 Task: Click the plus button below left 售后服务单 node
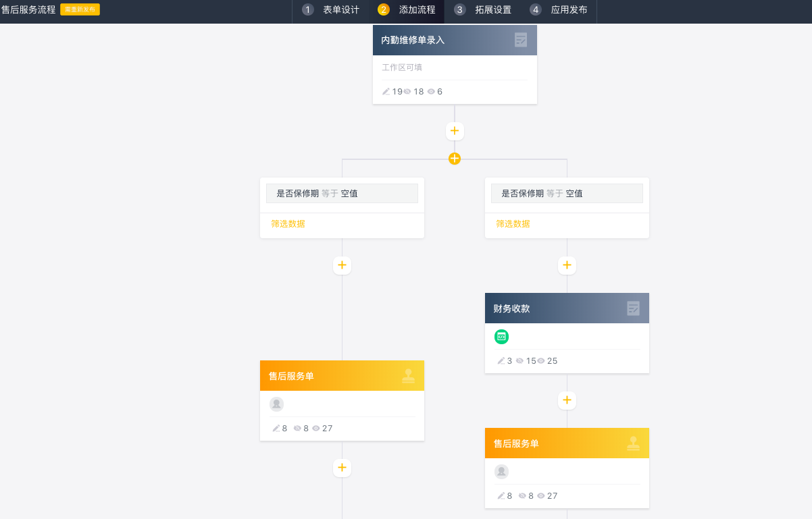(342, 468)
